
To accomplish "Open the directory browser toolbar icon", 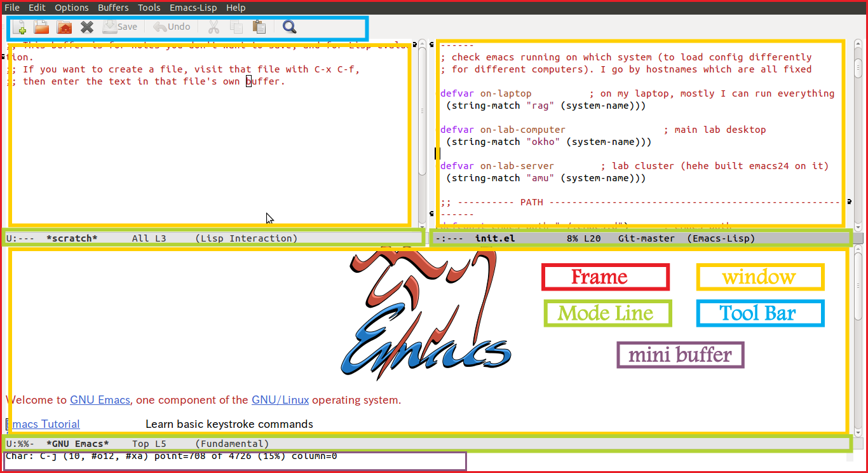I will click(x=64, y=27).
